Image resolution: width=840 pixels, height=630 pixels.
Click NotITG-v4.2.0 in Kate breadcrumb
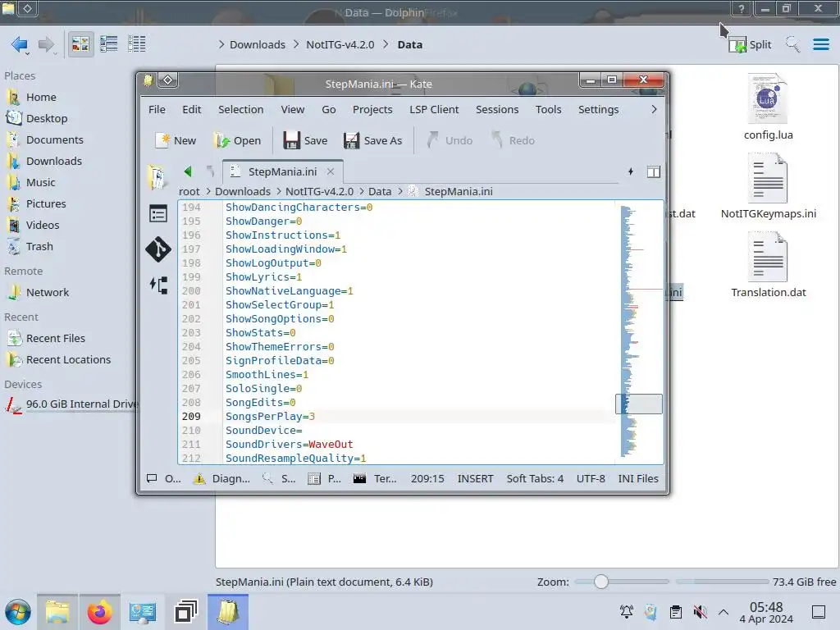pos(319,191)
